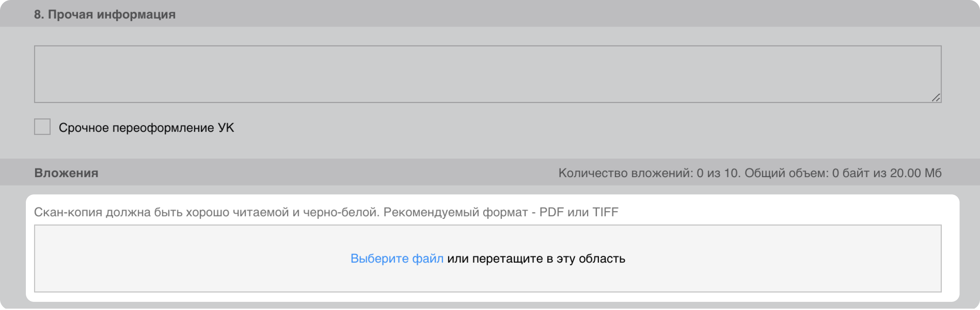Click the word область in drop zone
980x310 pixels.
[602, 259]
